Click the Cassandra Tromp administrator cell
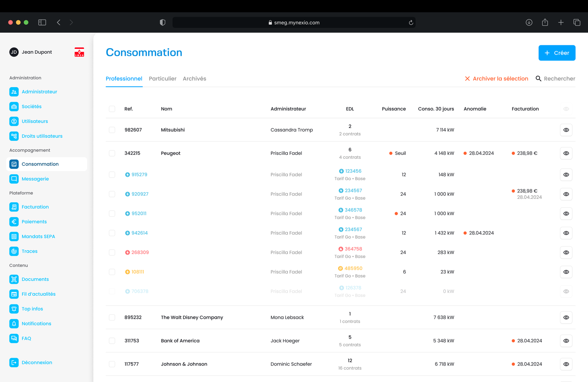Viewport: 588px width, 382px height. [x=292, y=130]
